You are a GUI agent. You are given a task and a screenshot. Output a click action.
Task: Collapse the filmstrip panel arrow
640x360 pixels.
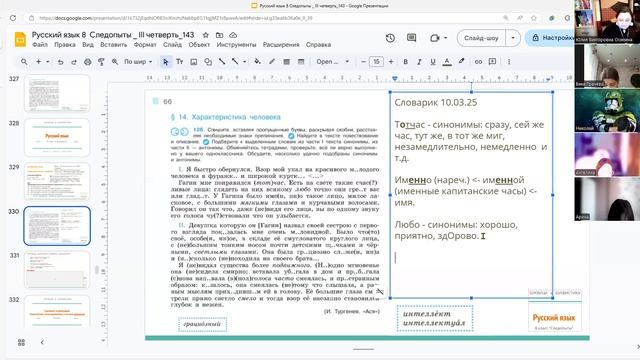[42, 342]
